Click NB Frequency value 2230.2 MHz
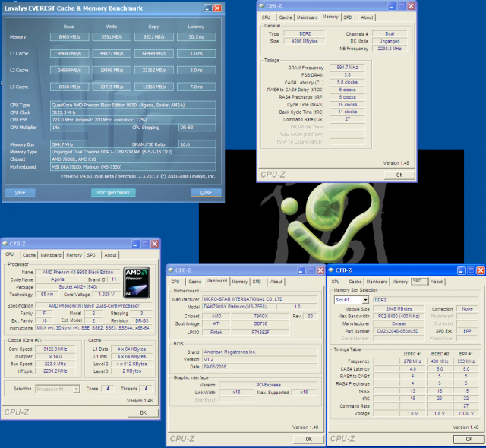 click(x=390, y=49)
